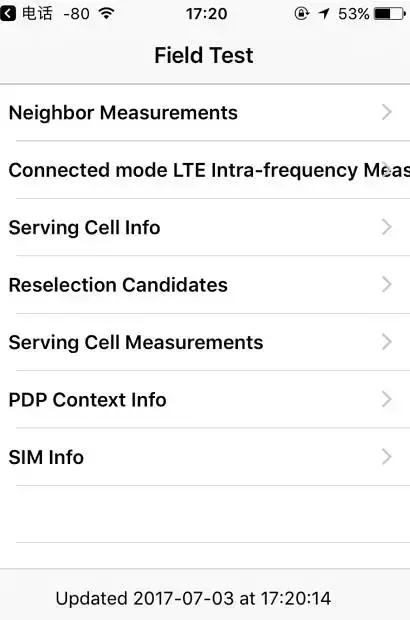The width and height of the screenshot is (410, 620).
Task: Expand chevron beside PDP Context Info
Action: pos(387,399)
